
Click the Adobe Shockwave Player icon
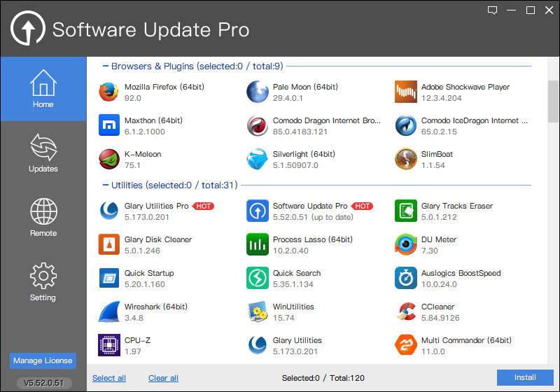pos(406,92)
